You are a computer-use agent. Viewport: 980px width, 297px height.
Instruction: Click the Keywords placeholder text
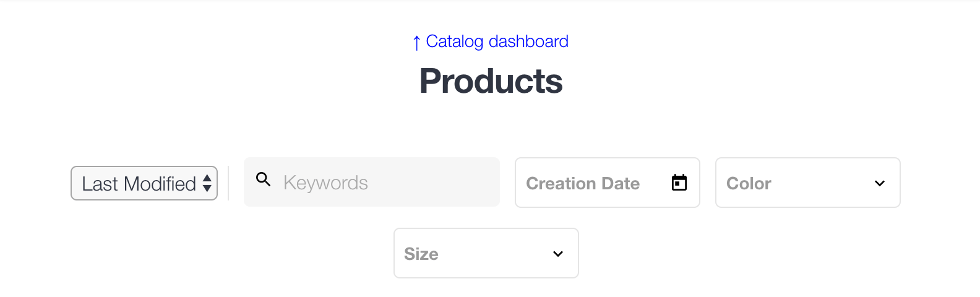click(x=325, y=183)
